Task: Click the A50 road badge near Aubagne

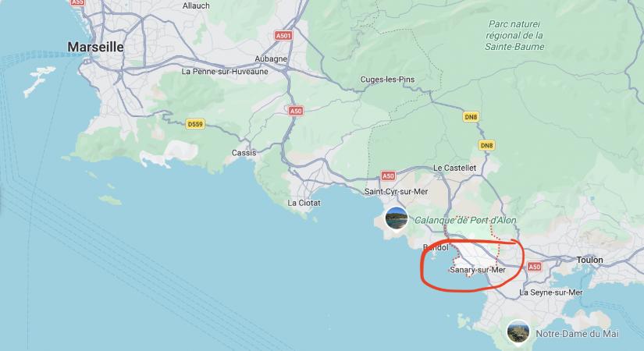Action: 295,111
